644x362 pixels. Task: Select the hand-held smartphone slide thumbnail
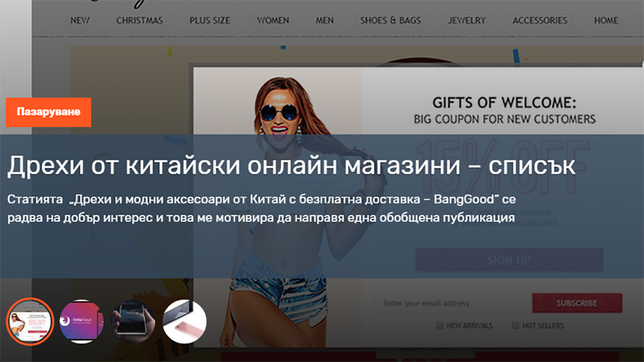point(133,321)
